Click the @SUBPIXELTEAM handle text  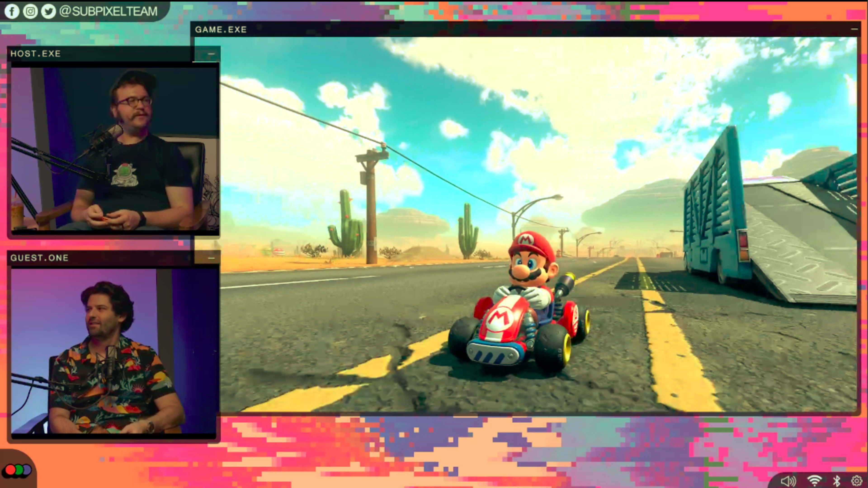[108, 12]
